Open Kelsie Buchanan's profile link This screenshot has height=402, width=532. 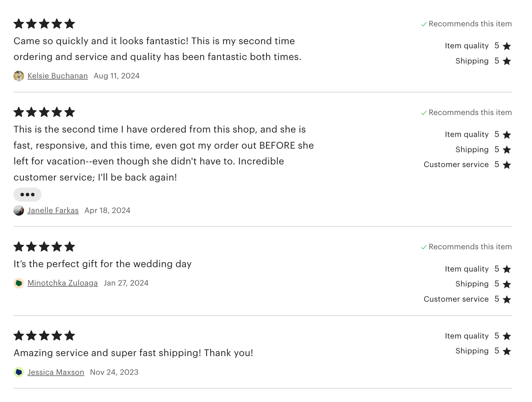pyautogui.click(x=57, y=76)
